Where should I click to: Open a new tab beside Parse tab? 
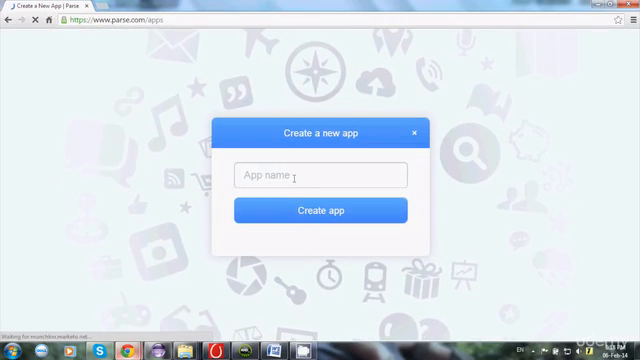coord(102,6)
